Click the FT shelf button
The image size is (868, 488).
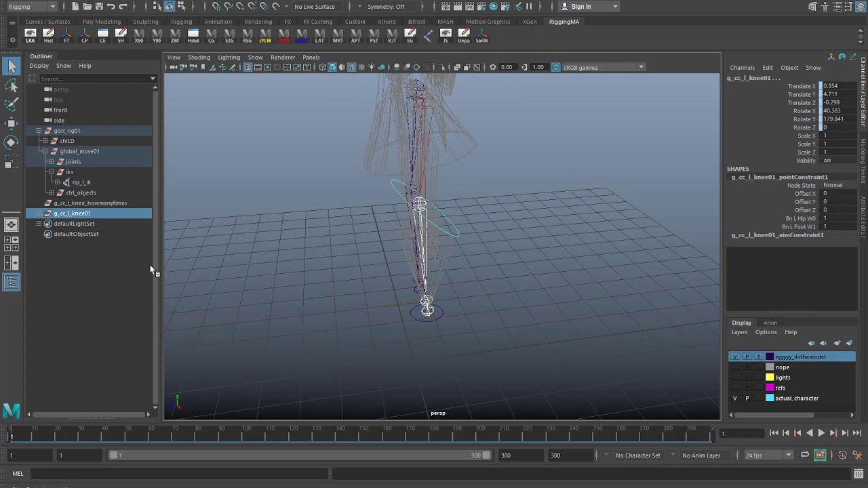click(66, 36)
